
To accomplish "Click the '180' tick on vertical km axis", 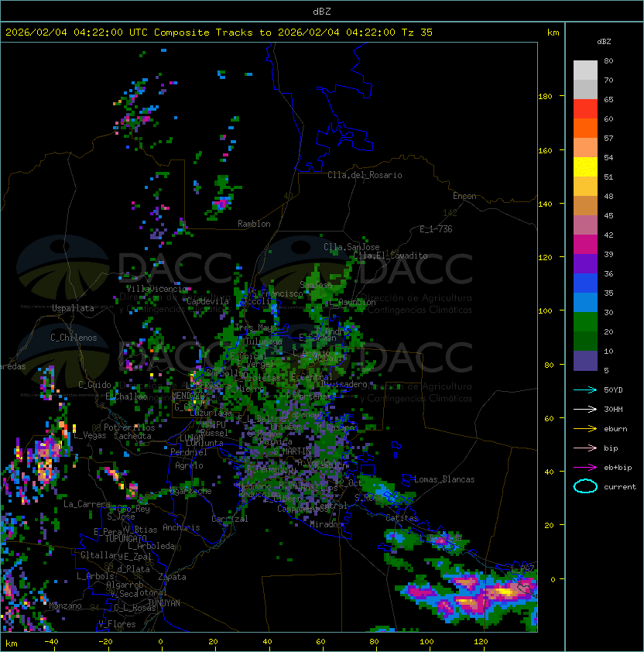I will coord(545,97).
